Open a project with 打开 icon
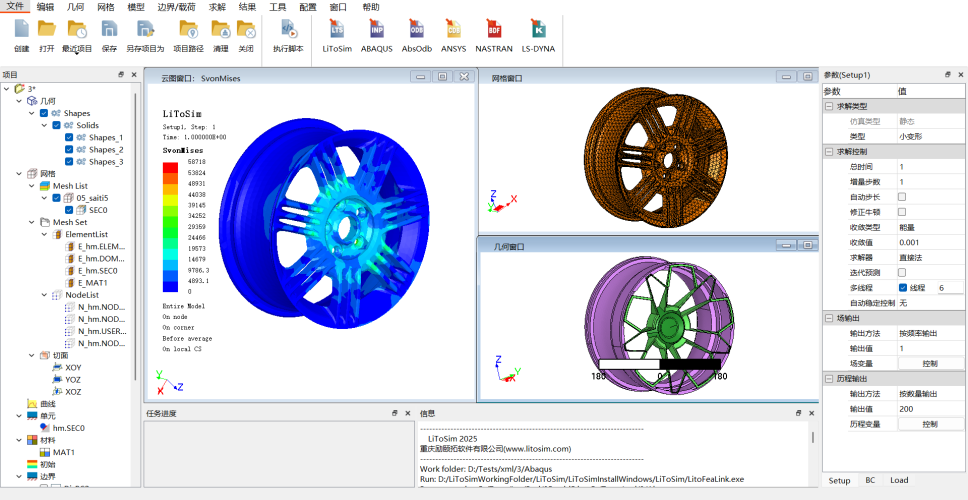 (47, 29)
